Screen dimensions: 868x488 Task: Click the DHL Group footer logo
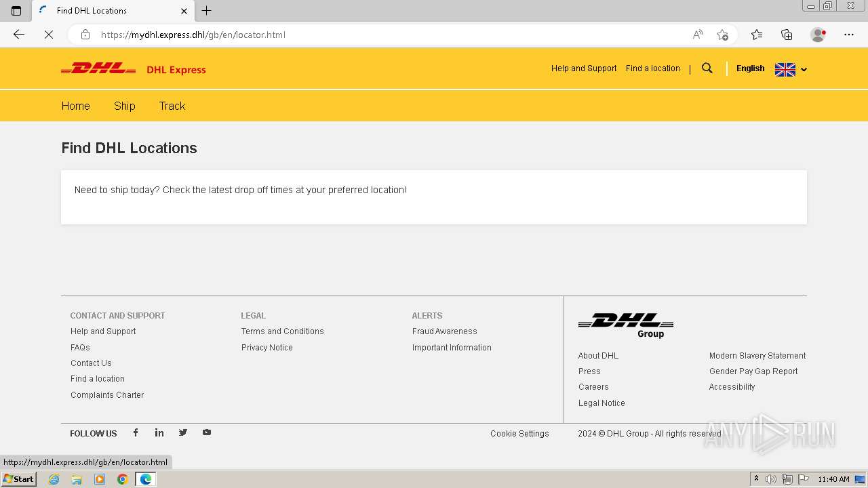tap(626, 325)
